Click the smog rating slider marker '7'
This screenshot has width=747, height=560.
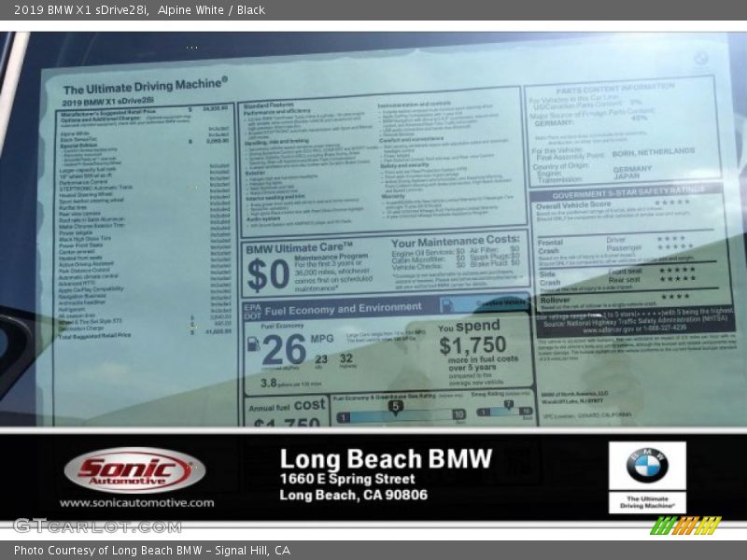[x=509, y=405]
